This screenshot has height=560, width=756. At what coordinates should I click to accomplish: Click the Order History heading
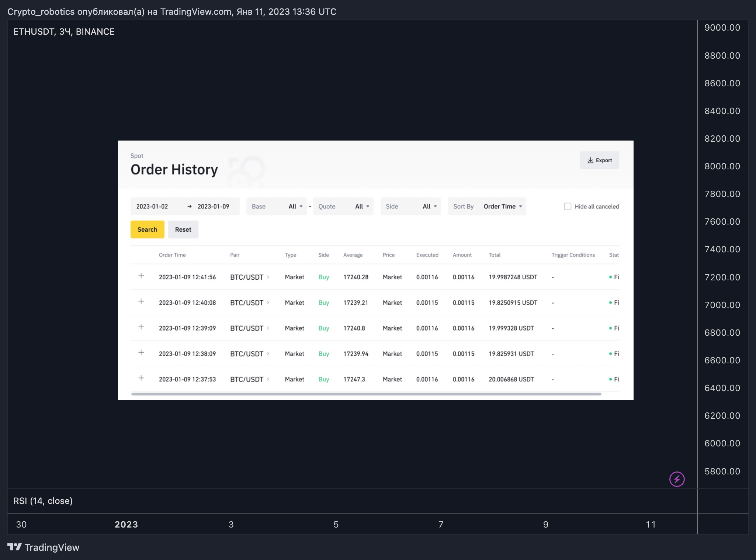[174, 169]
